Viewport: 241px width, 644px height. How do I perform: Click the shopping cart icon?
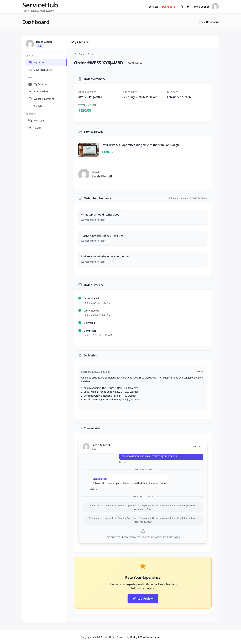pos(188,7)
